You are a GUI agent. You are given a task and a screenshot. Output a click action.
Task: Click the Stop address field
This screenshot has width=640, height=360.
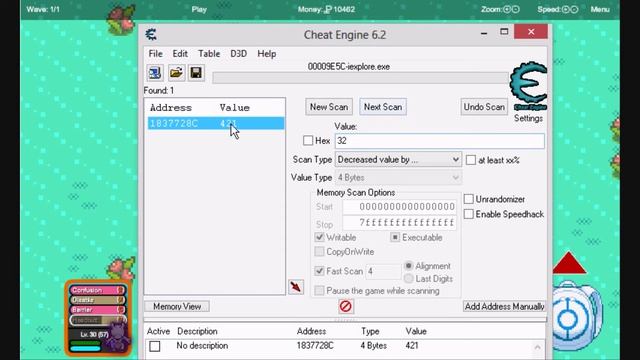[x=399, y=223]
